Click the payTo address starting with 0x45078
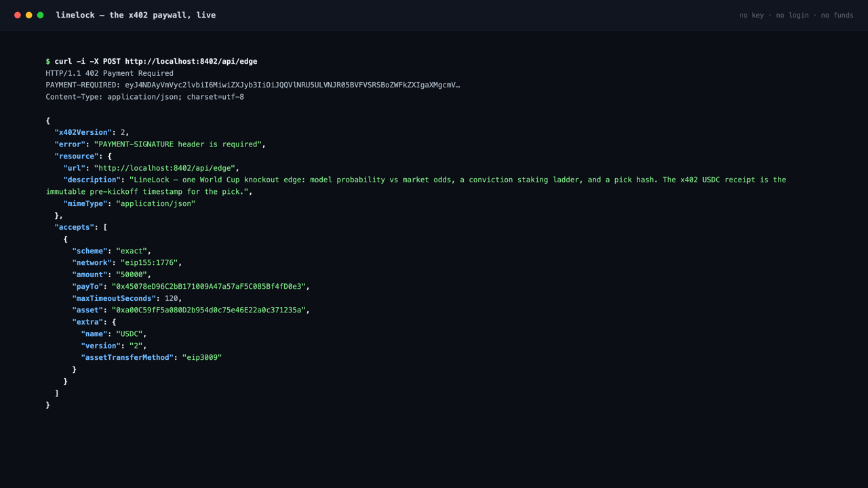868x488 pixels. [x=209, y=287]
